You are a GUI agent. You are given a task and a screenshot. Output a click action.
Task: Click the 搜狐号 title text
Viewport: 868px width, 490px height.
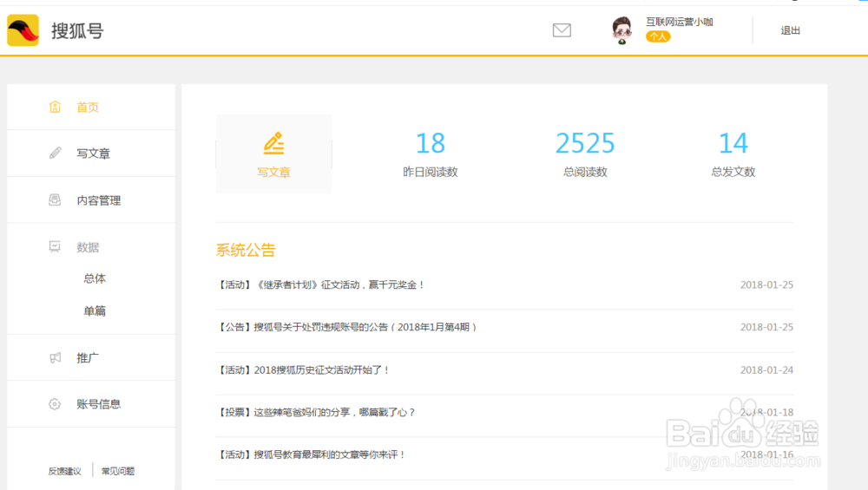pyautogui.click(x=77, y=31)
